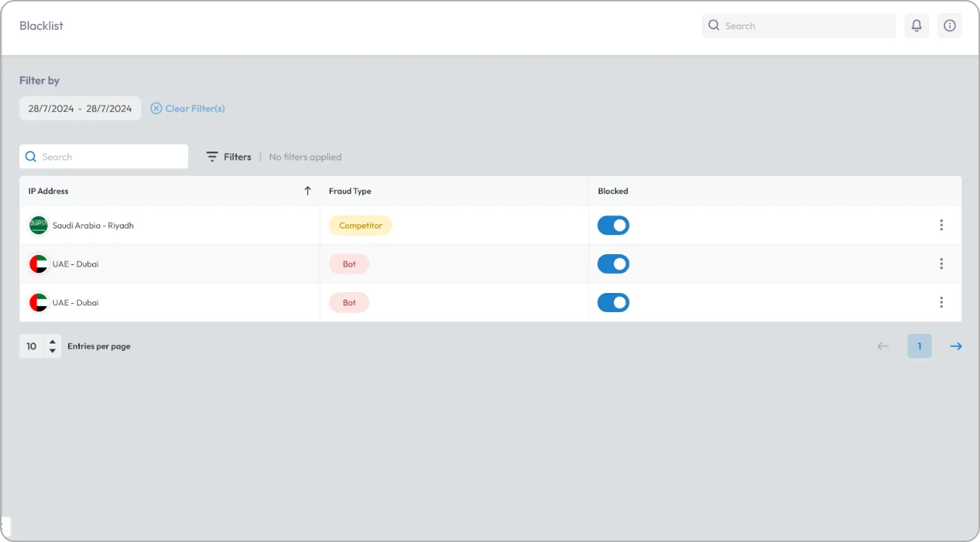Viewport: 980px width, 542px height.
Task: Select page 1 in pagination
Action: point(919,346)
